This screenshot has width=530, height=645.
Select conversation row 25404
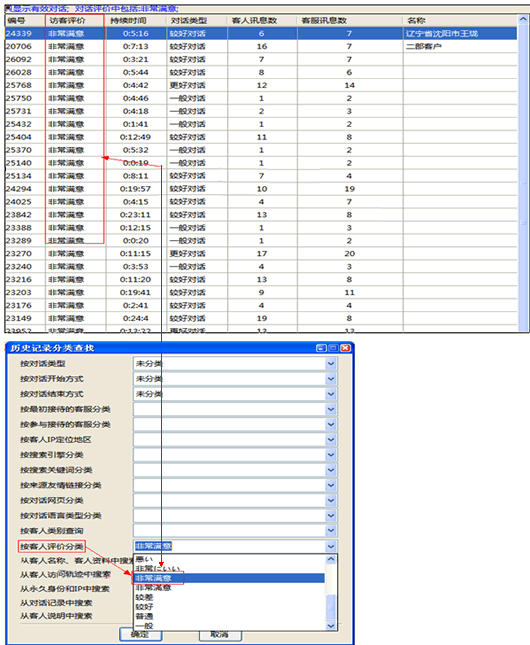(x=261, y=137)
